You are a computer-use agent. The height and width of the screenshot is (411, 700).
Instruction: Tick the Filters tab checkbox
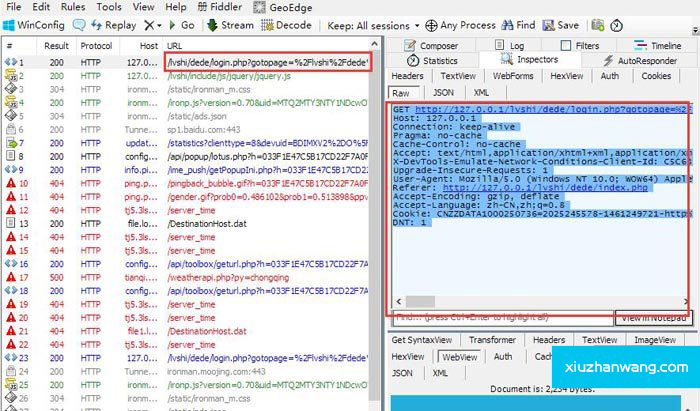tap(567, 46)
